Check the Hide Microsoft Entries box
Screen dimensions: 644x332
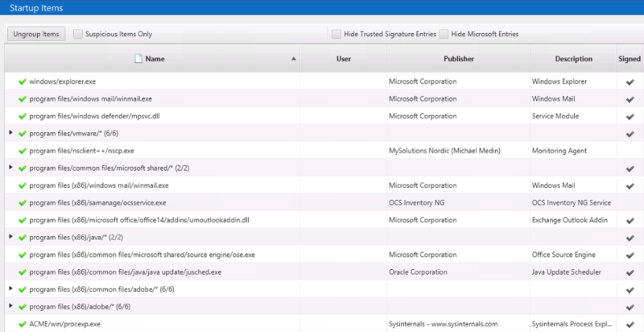click(x=444, y=34)
